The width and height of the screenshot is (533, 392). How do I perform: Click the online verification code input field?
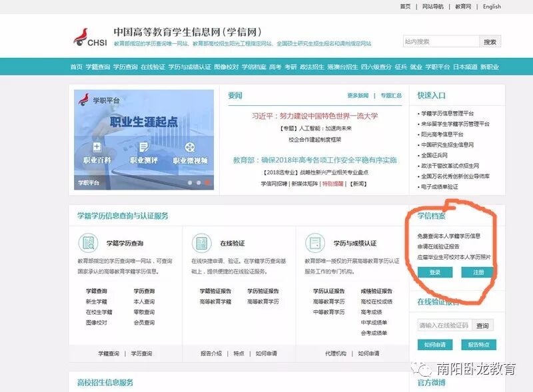coord(444,325)
